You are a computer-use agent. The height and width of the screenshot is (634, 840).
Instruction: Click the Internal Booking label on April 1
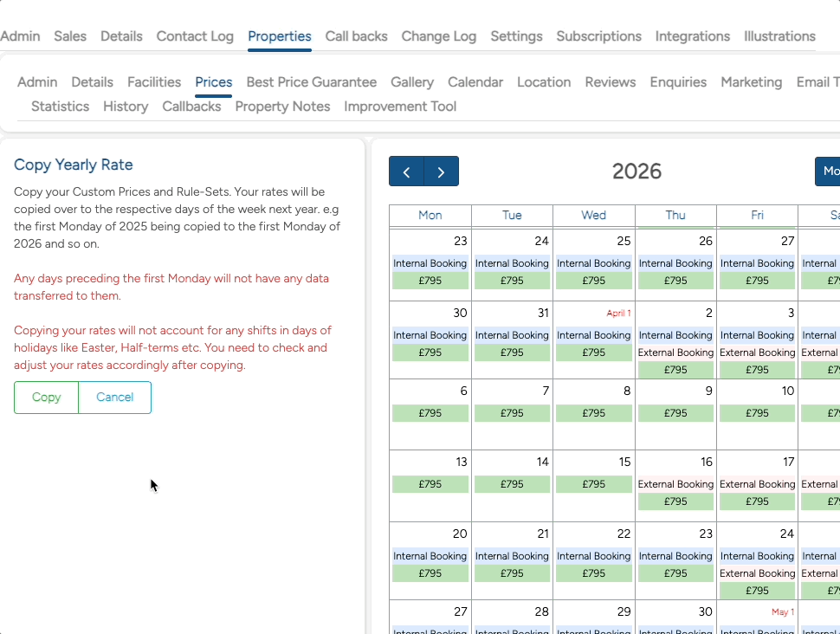coord(593,335)
